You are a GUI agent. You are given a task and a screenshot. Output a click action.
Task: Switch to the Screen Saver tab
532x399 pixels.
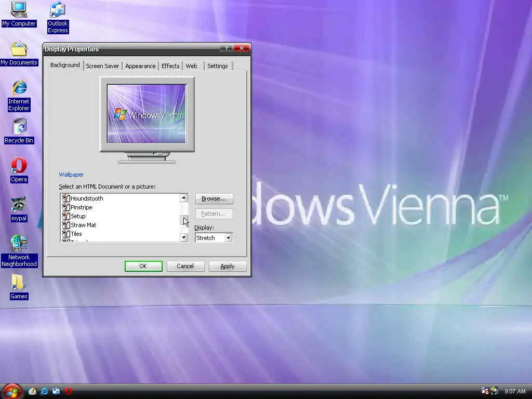point(102,66)
